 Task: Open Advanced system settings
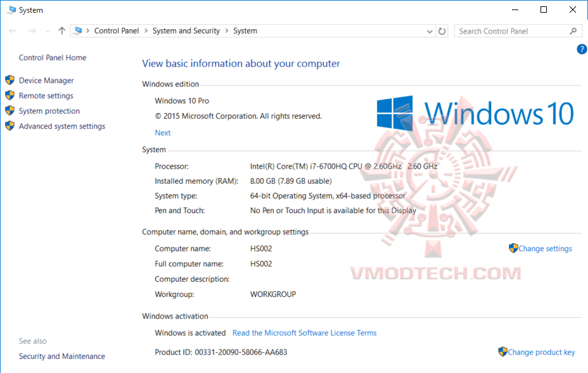(62, 126)
